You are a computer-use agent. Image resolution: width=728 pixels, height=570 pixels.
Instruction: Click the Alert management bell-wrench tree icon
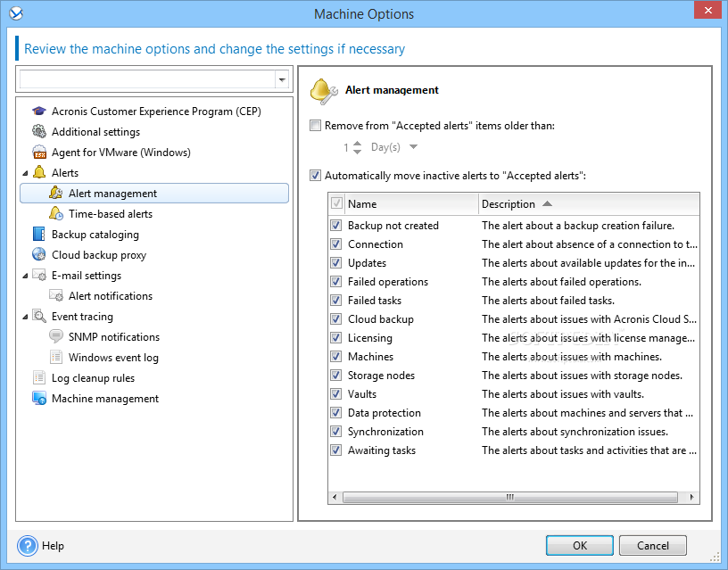click(55, 193)
